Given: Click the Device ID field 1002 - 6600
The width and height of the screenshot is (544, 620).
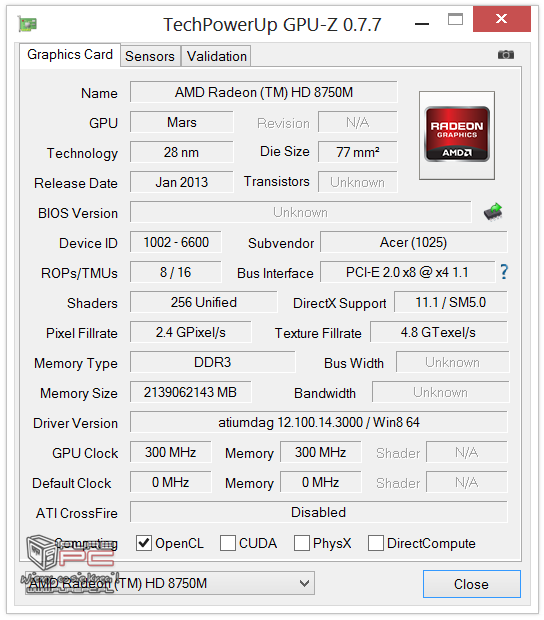Looking at the screenshot, I should pos(176,242).
